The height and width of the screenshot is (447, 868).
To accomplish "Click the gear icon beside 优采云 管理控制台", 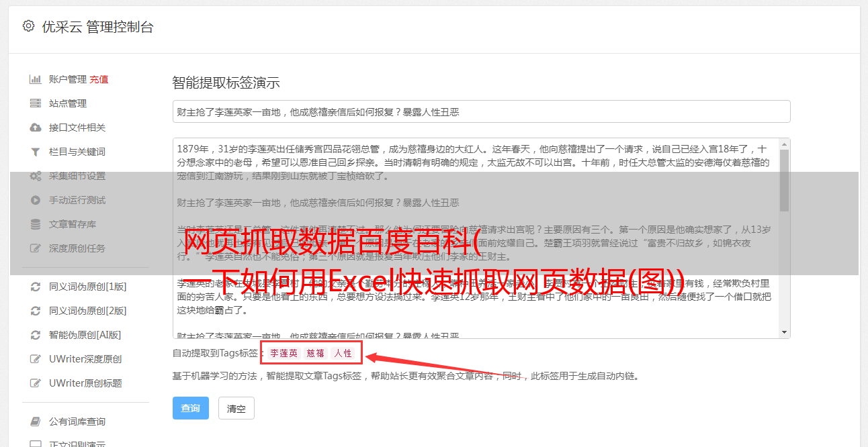I will [x=28, y=26].
